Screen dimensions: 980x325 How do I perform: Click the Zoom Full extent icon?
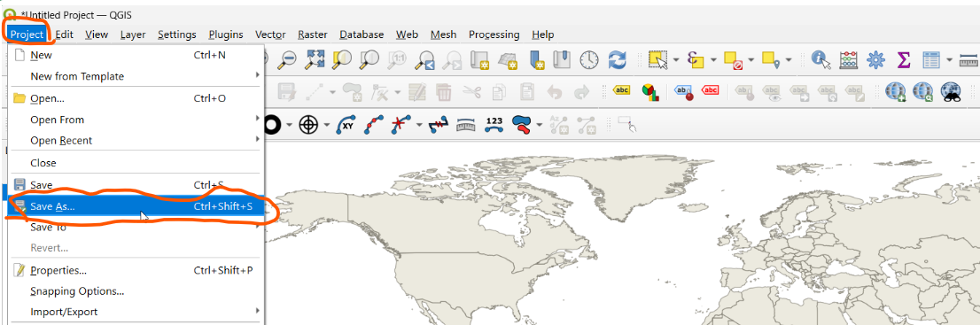(315, 59)
